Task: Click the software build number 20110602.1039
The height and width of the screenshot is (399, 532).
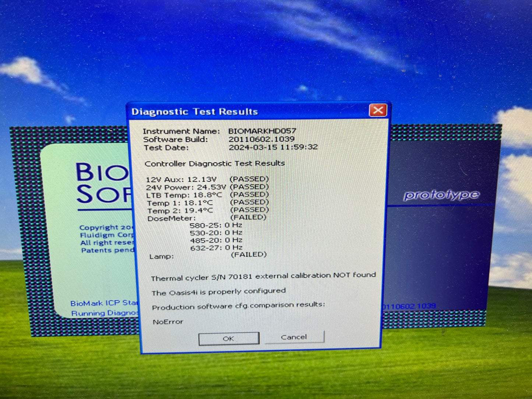Action: (x=261, y=139)
